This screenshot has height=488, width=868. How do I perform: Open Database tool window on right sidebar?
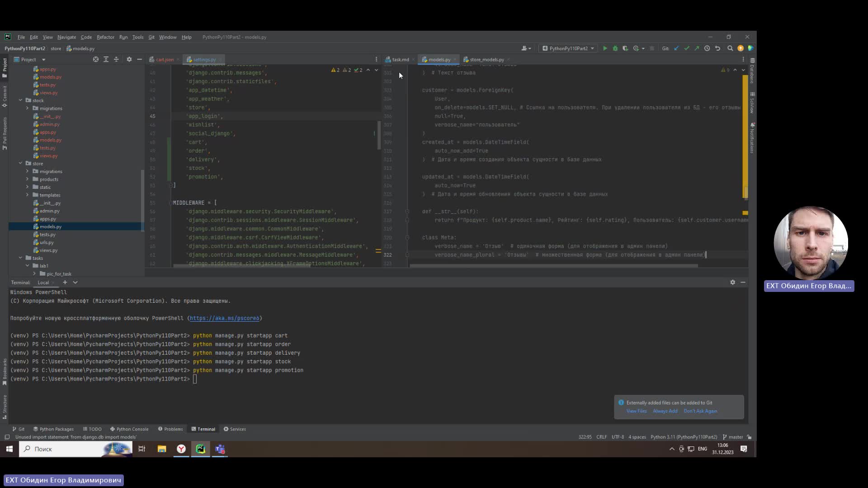(x=752, y=71)
